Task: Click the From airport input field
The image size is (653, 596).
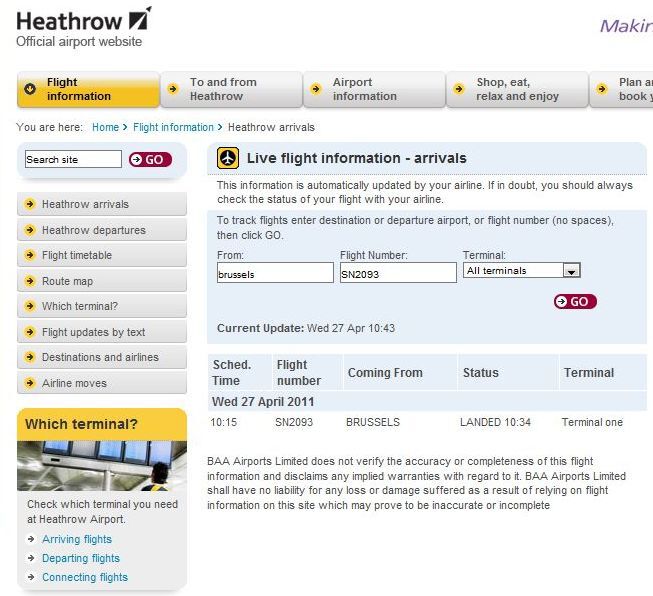Action: (275, 273)
